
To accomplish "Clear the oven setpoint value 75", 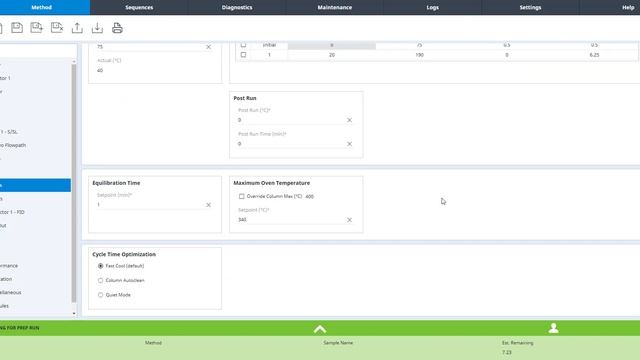I will [x=209, y=47].
